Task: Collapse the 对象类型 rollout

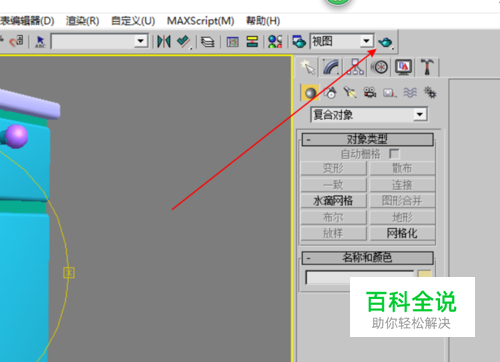Action: coord(368,139)
